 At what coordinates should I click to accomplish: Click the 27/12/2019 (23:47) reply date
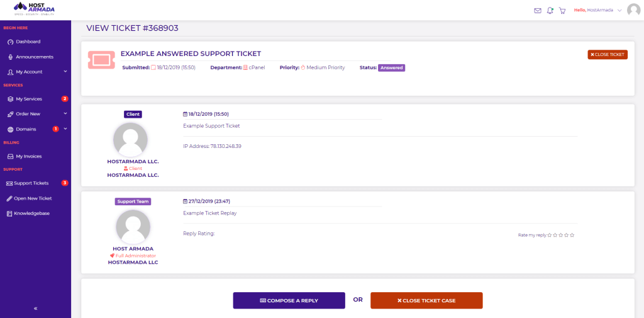[209, 202]
